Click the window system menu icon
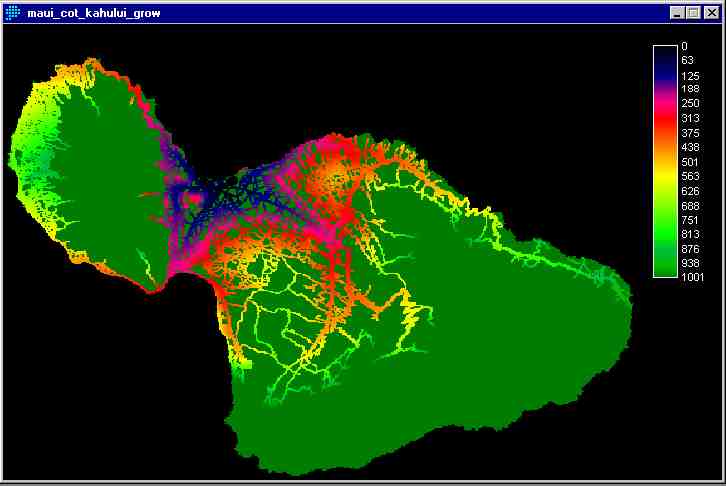Screen dimensions: 726x486 pyautogui.click(x=13, y=12)
